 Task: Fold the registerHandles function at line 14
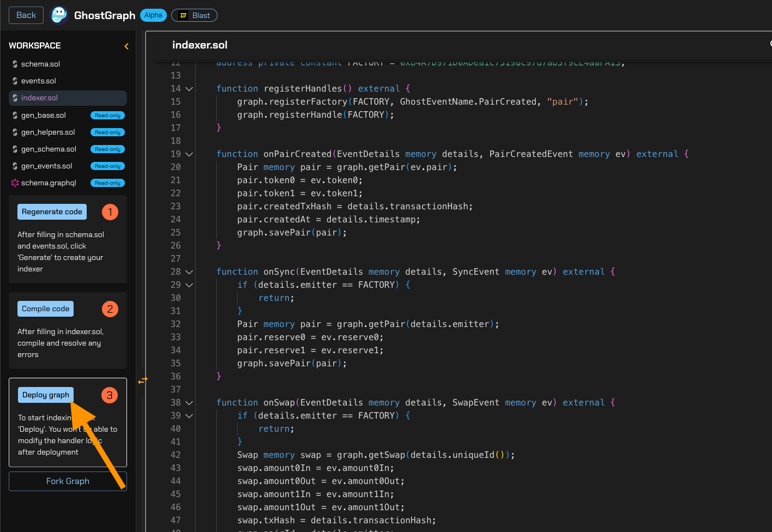189,89
